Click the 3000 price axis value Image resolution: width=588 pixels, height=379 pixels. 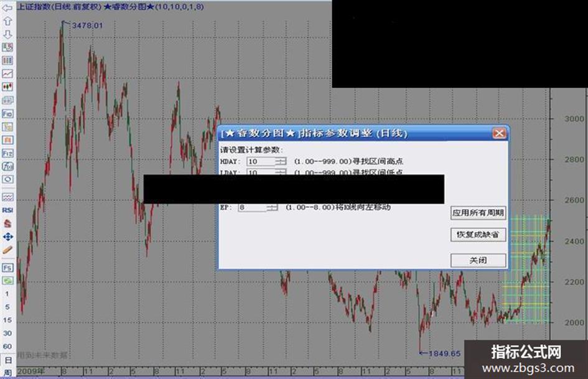pos(574,119)
